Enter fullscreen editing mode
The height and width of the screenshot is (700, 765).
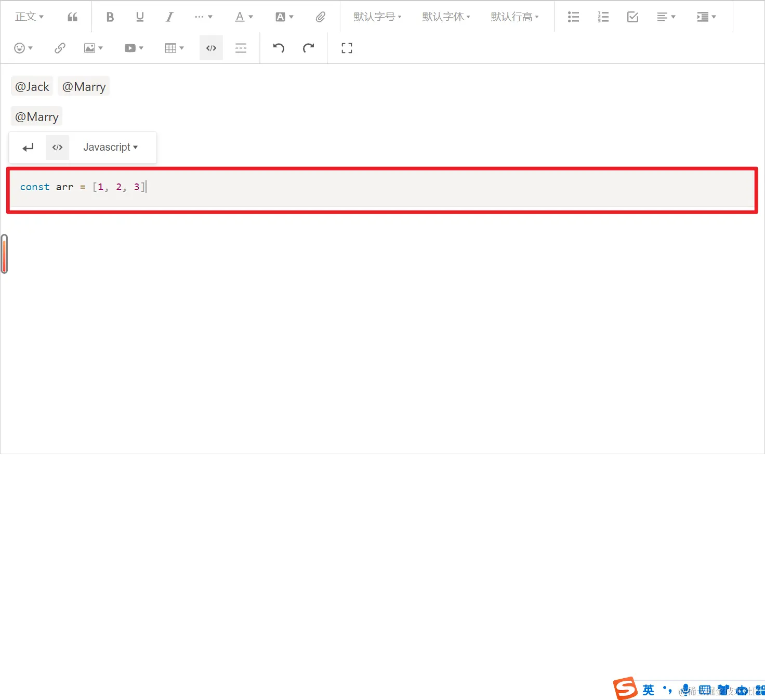click(x=347, y=48)
